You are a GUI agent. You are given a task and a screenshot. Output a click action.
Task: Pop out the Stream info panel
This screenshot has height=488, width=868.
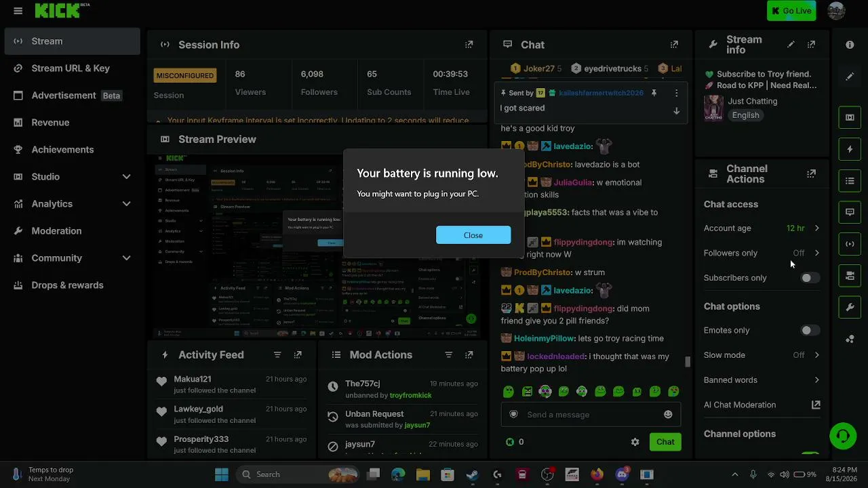click(811, 45)
